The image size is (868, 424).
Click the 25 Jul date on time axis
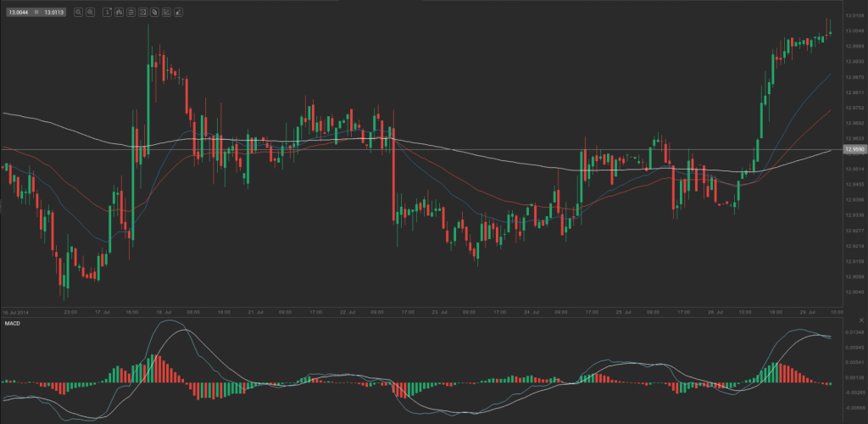pyautogui.click(x=622, y=311)
